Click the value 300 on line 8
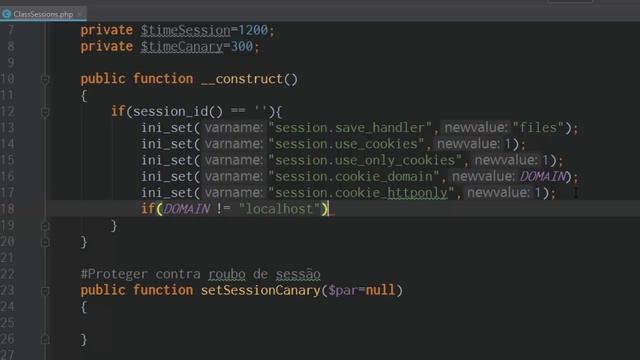The image size is (640, 360). pyautogui.click(x=242, y=47)
